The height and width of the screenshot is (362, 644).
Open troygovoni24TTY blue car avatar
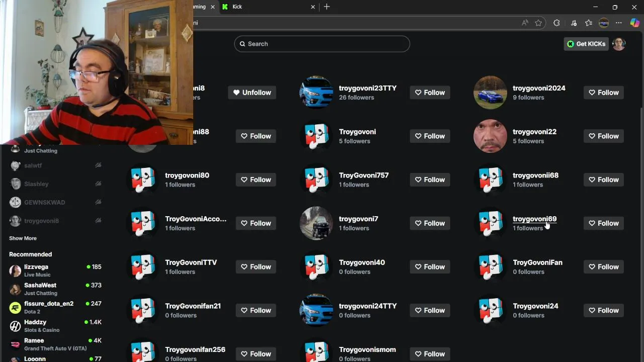click(x=316, y=310)
